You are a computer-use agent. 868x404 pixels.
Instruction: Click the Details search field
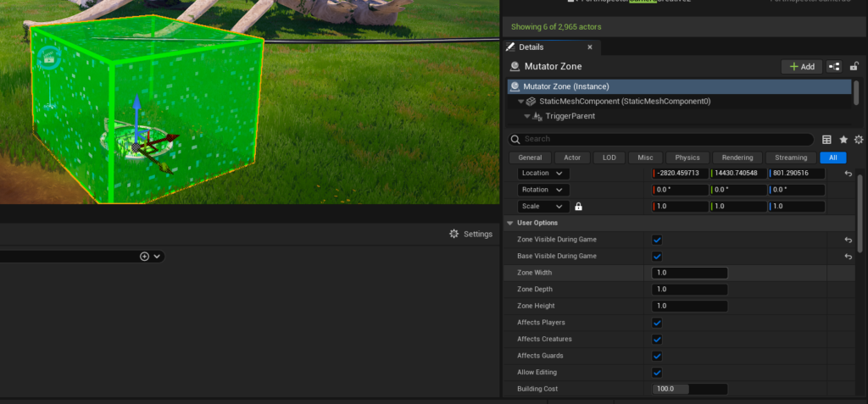tap(661, 139)
